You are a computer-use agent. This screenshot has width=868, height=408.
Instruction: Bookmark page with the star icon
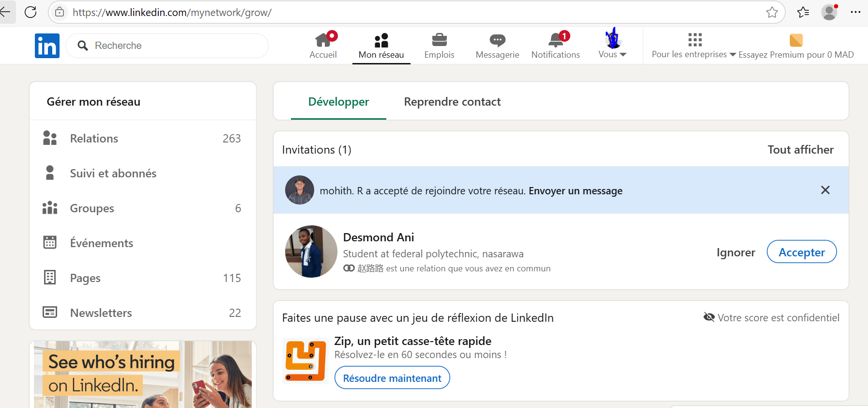(772, 12)
